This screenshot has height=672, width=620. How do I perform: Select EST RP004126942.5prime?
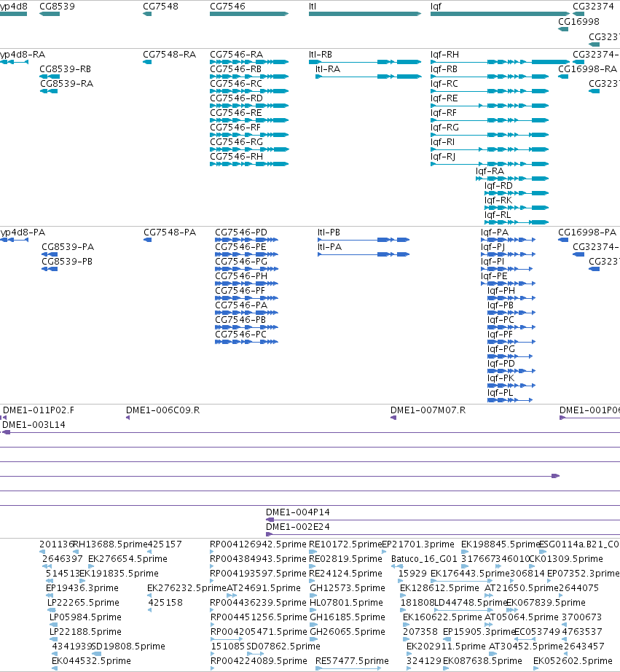pos(259,544)
